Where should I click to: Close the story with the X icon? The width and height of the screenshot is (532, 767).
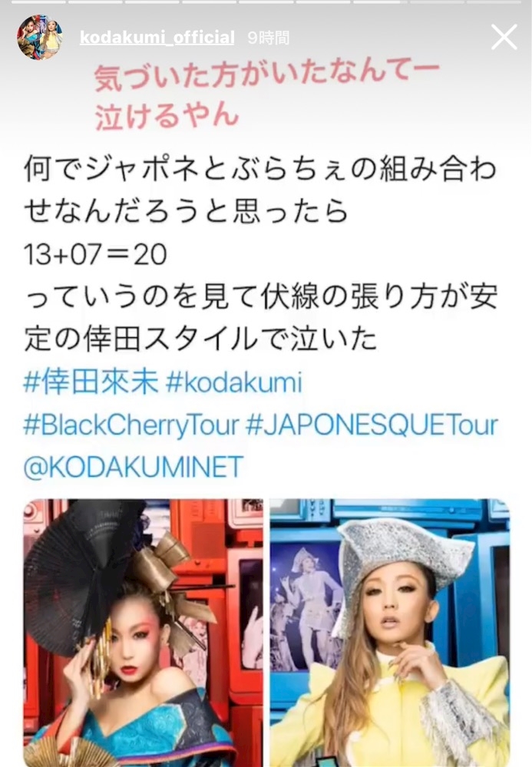(x=504, y=37)
